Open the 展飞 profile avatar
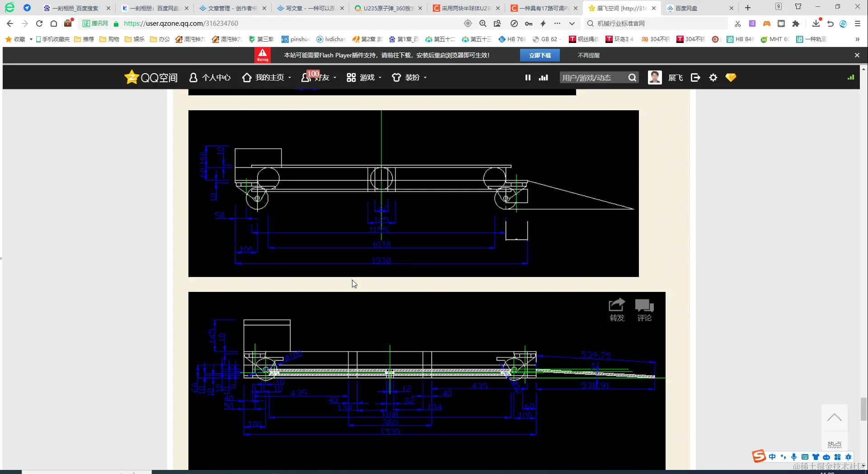This screenshot has height=474, width=868. pyautogui.click(x=655, y=77)
